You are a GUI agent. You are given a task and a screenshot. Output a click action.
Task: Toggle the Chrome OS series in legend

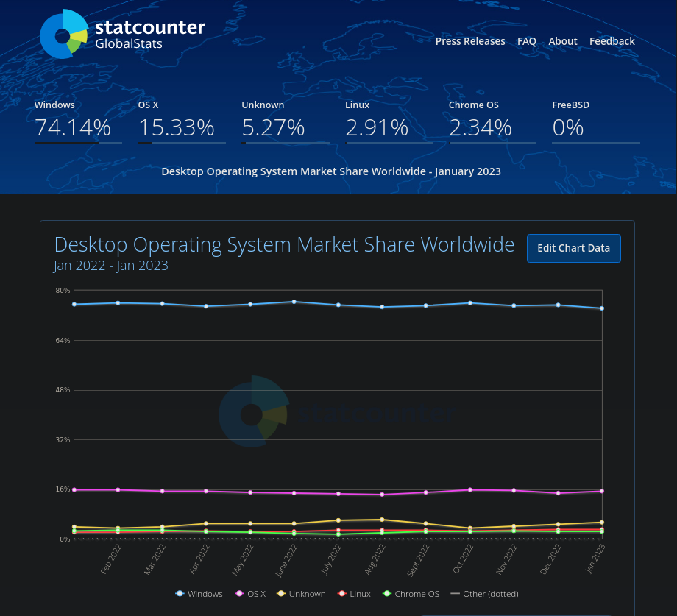point(411,594)
